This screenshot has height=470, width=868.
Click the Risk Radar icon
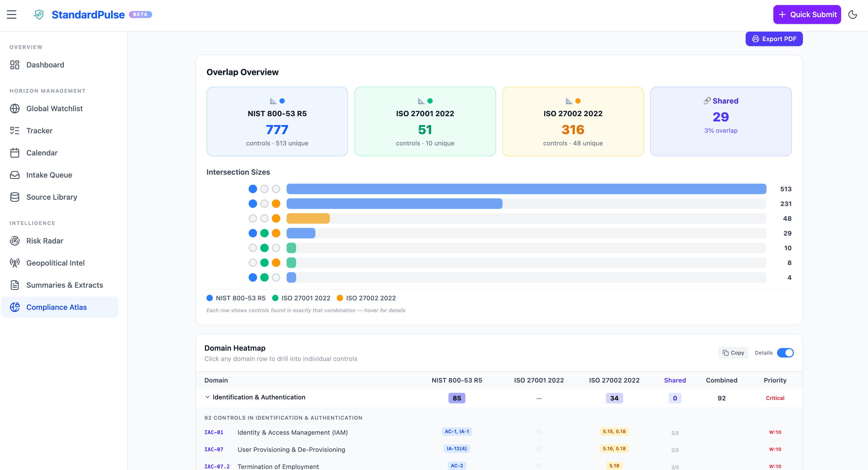pyautogui.click(x=15, y=241)
